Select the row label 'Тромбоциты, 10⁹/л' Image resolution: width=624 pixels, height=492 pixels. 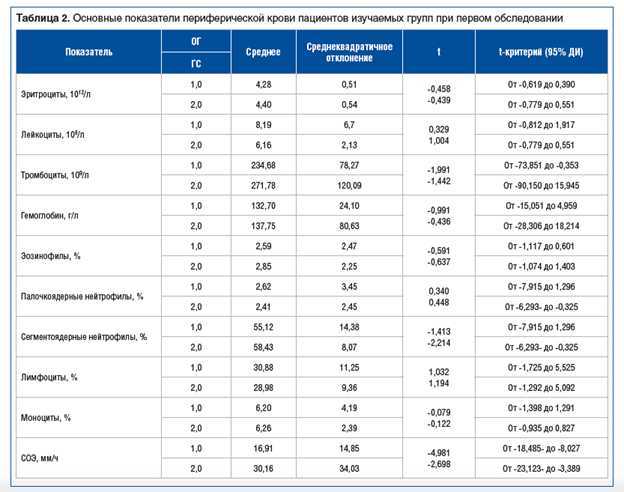tap(55, 175)
